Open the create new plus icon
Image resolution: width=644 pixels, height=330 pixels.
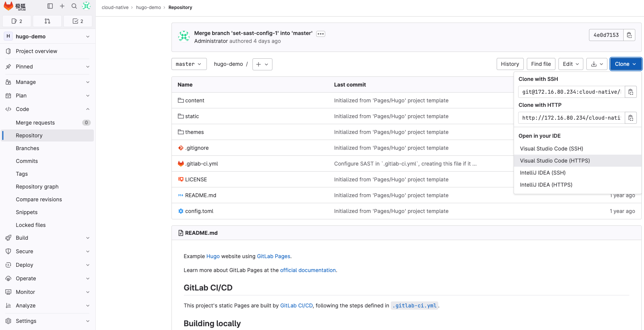tap(62, 6)
